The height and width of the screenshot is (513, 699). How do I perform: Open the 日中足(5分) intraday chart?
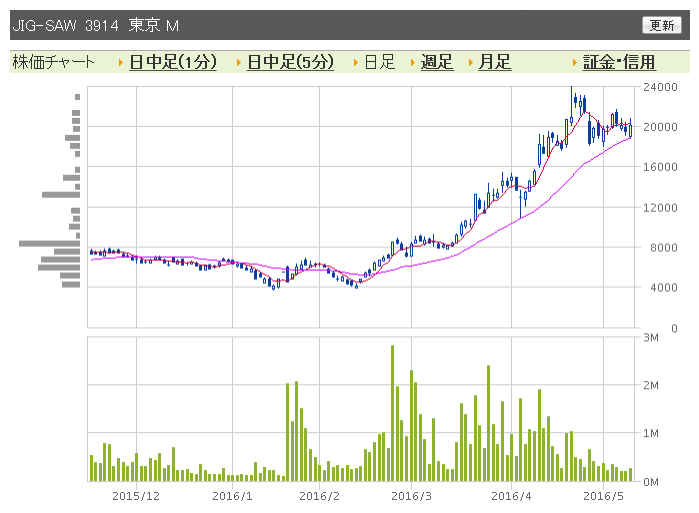point(290,62)
